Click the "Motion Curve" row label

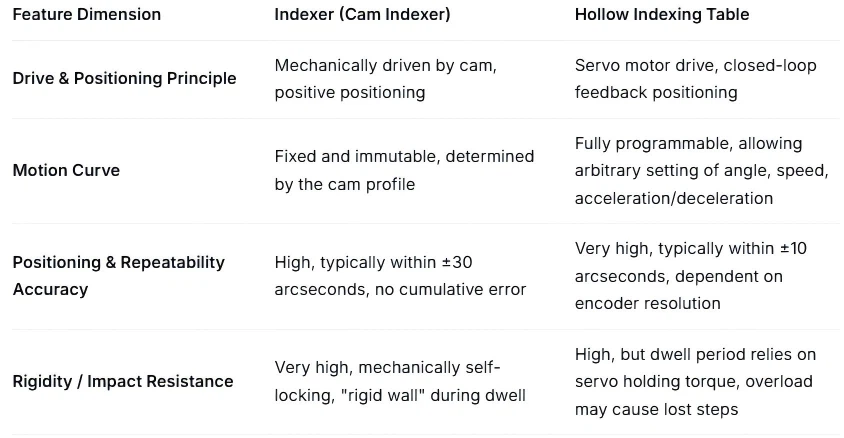66,170
